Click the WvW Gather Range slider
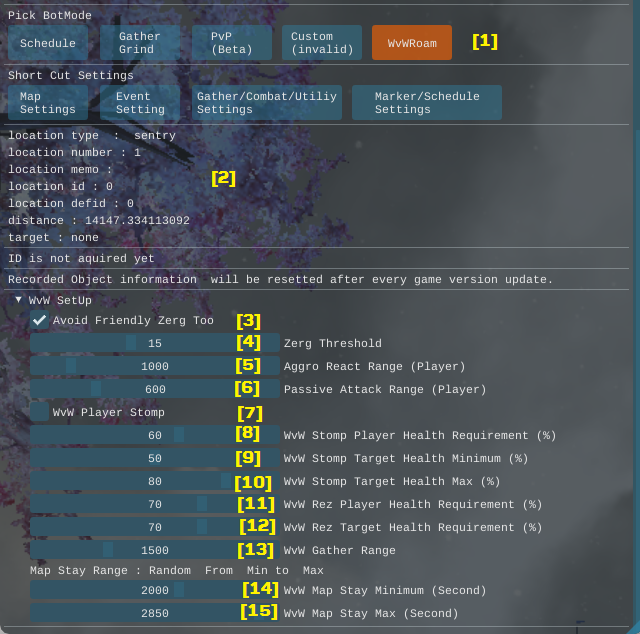640x634 pixels. pyautogui.click(x=154, y=550)
